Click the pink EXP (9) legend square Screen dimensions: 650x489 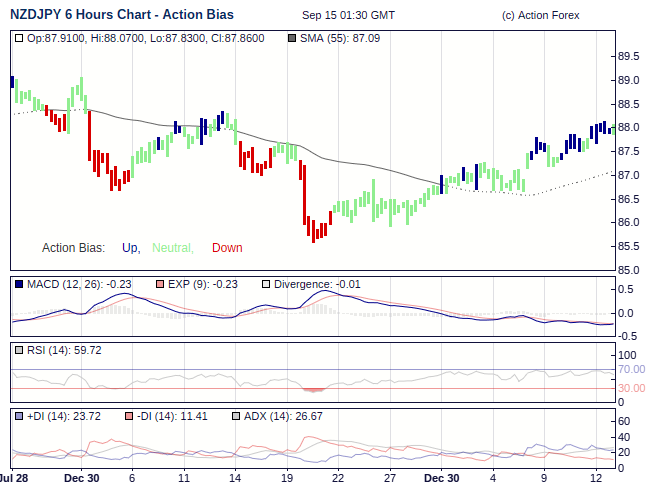(162, 284)
